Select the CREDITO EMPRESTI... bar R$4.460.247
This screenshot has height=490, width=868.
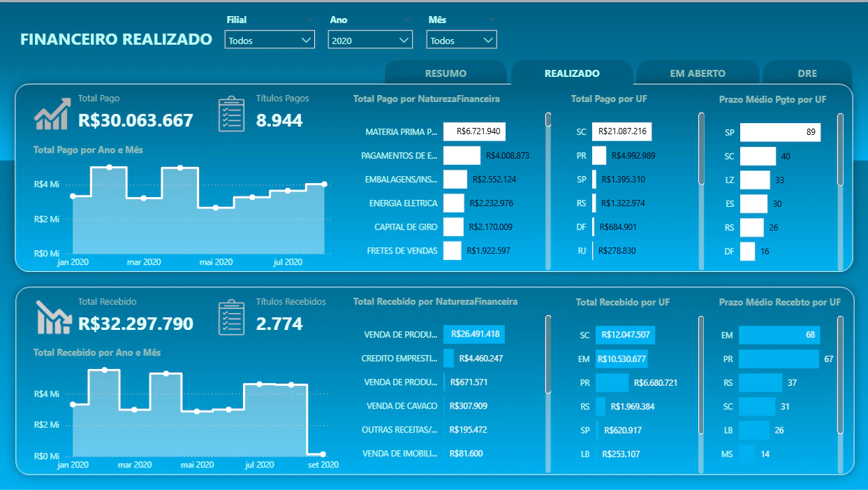[448, 358]
